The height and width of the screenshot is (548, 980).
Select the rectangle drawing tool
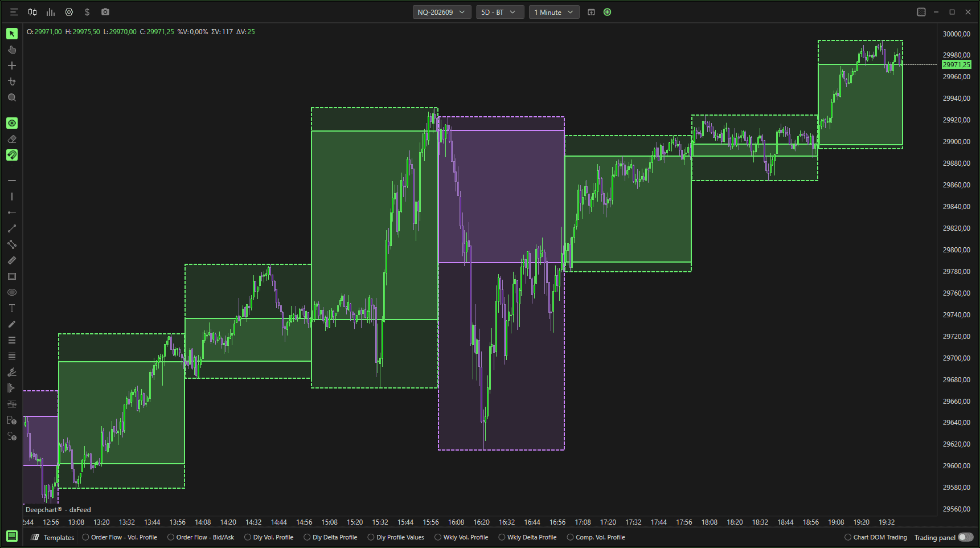coord(12,276)
